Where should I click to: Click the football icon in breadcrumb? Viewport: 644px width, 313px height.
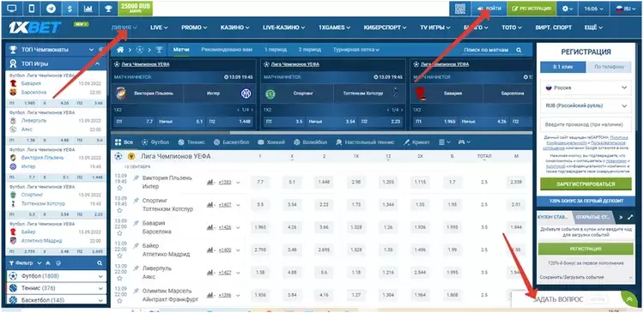coord(140,50)
